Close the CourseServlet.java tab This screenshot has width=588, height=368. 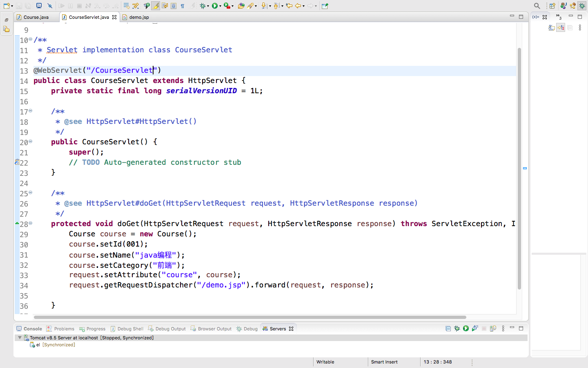114,17
